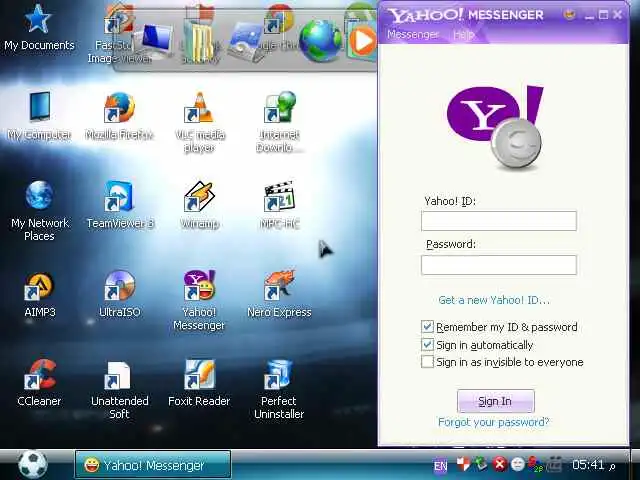This screenshot has height=480, width=640.
Task: Click the EN language indicator
Action: click(x=440, y=466)
